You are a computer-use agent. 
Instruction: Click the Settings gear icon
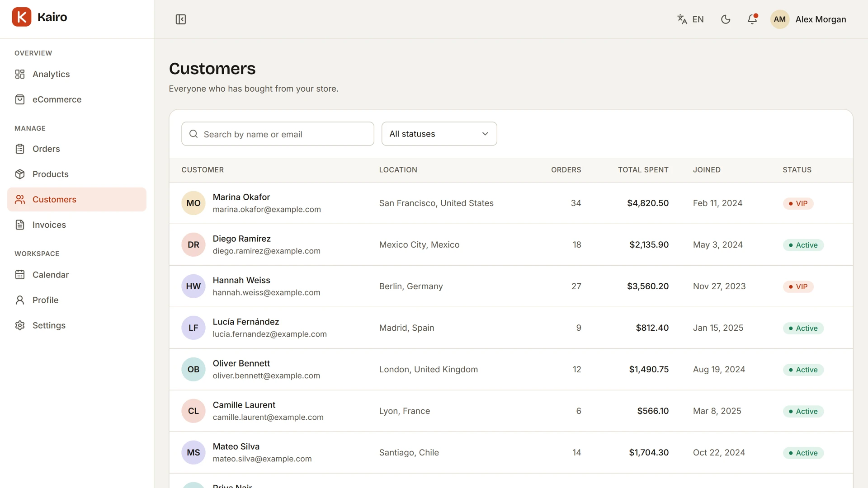[20, 325]
